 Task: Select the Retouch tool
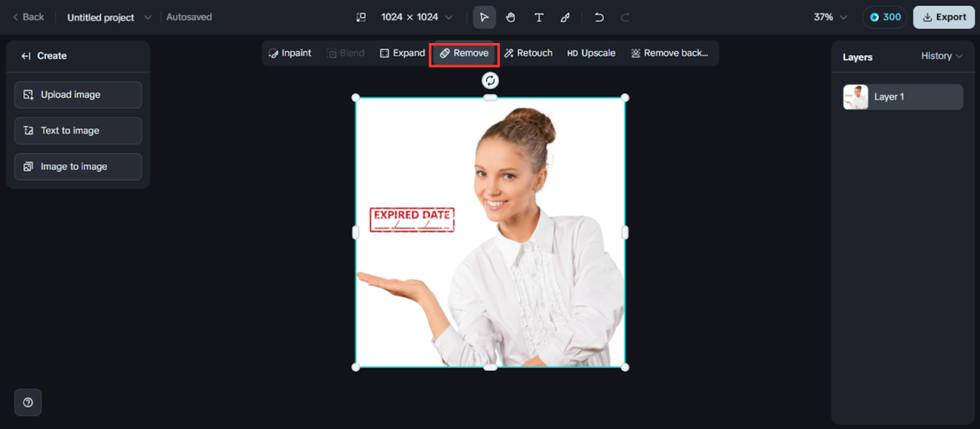click(528, 53)
